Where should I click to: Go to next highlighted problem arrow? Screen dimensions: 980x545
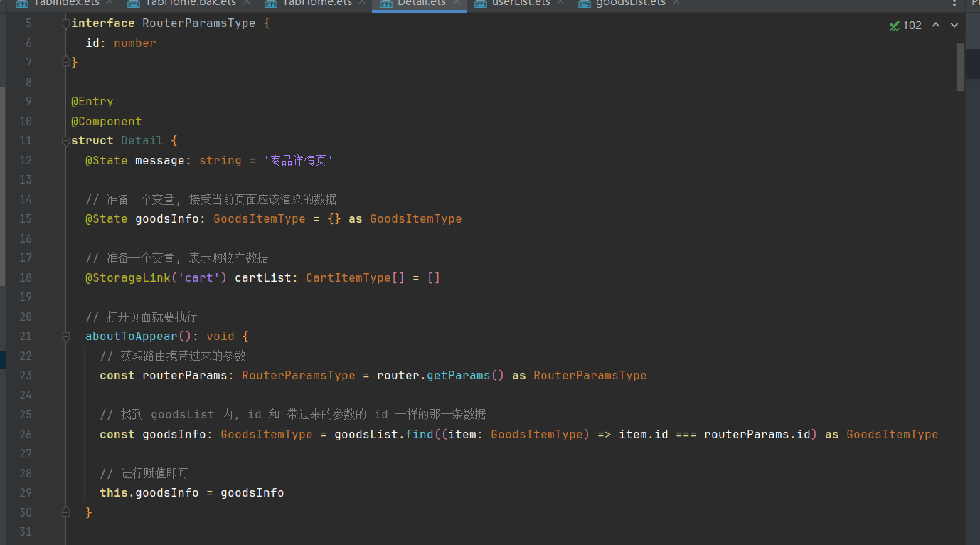(954, 25)
